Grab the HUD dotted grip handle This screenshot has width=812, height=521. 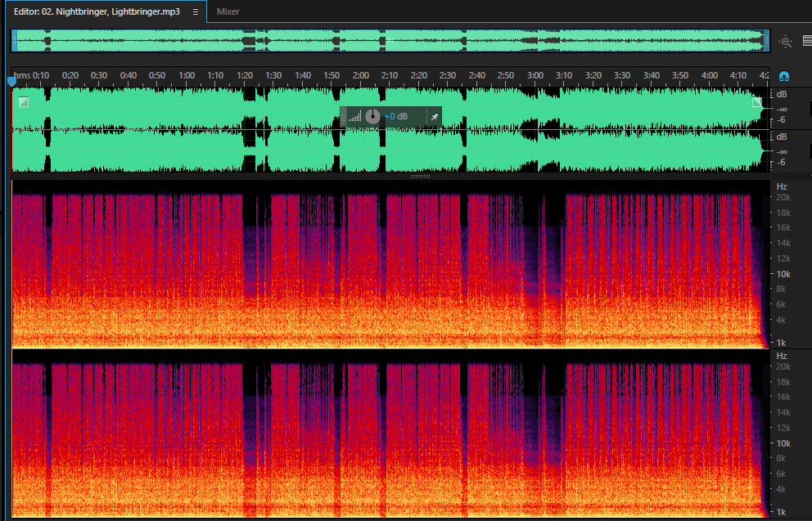(343, 117)
